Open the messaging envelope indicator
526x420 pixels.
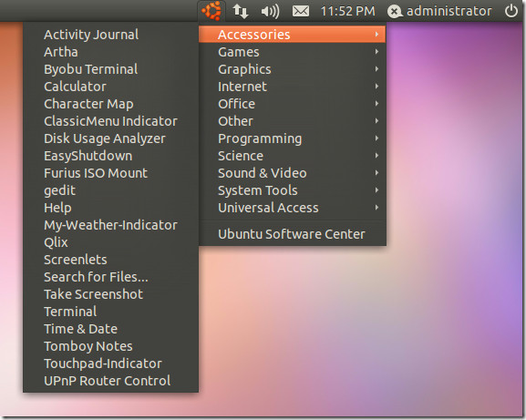pos(301,12)
